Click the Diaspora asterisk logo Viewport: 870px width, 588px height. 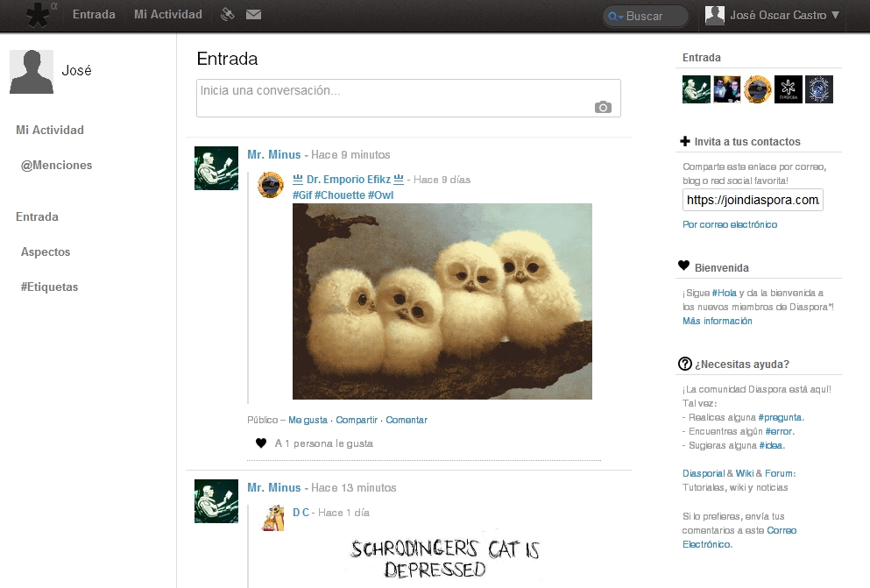(38, 15)
